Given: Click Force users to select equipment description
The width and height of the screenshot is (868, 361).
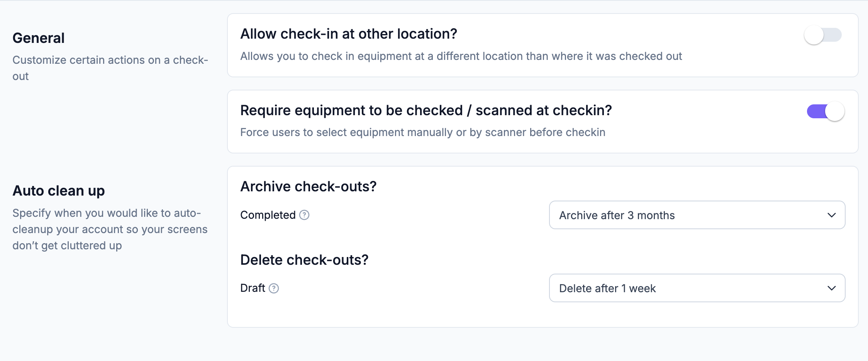Looking at the screenshot, I should coord(423,132).
